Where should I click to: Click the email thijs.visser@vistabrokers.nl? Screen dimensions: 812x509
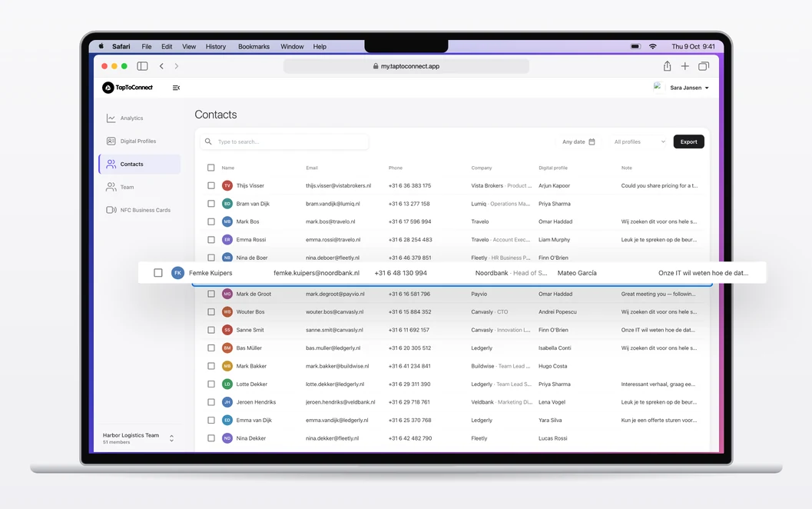click(338, 185)
